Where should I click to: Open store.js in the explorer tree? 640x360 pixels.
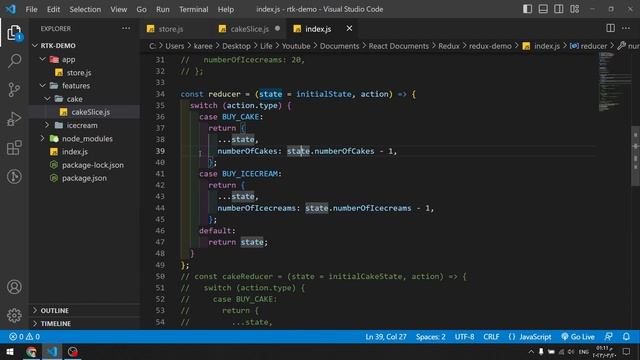point(78,73)
